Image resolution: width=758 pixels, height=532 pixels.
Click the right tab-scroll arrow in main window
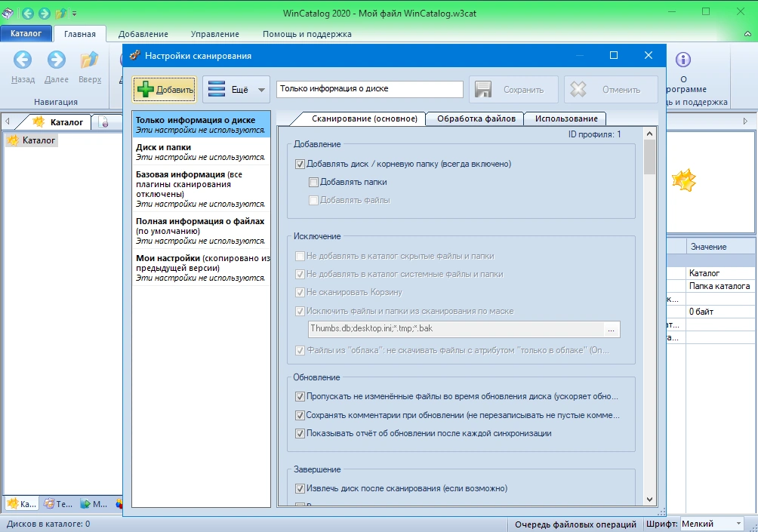coord(745,121)
